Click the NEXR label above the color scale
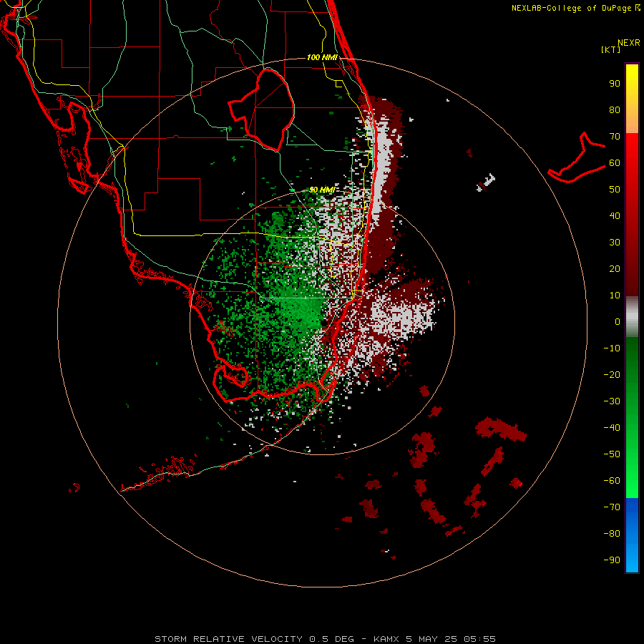644x644 pixels. tap(629, 43)
